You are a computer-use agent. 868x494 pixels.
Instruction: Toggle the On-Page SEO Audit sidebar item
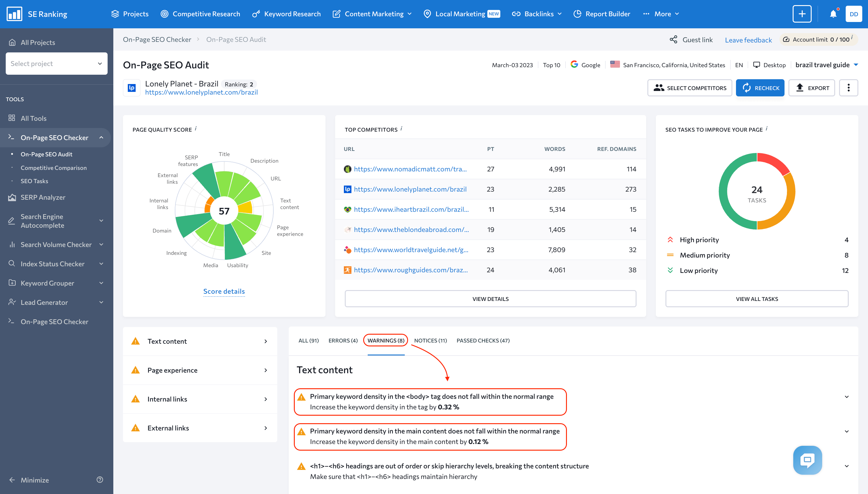46,154
